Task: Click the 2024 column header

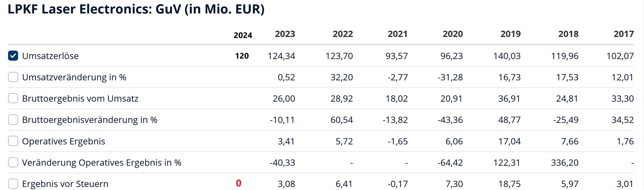Action: click(x=243, y=35)
